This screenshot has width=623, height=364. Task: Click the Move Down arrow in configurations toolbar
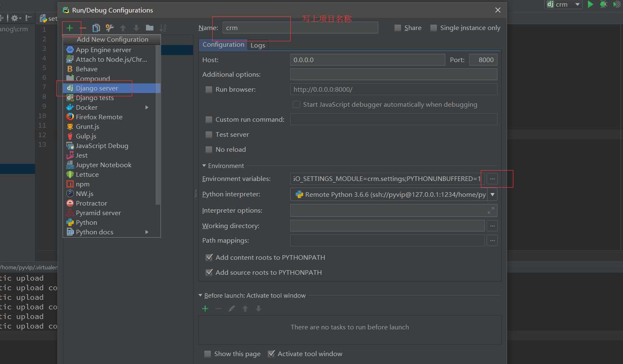coord(136,28)
